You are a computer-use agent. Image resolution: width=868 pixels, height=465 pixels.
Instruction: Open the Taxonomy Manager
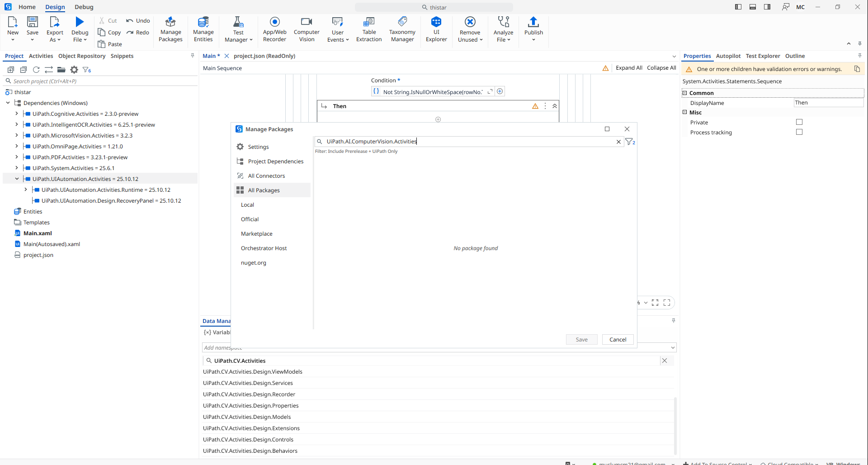coord(402,29)
